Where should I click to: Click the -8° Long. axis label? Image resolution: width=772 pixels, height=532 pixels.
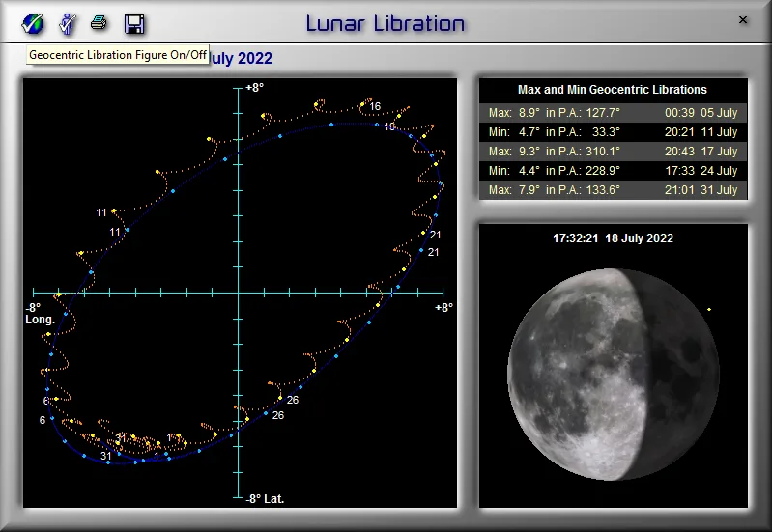40,314
